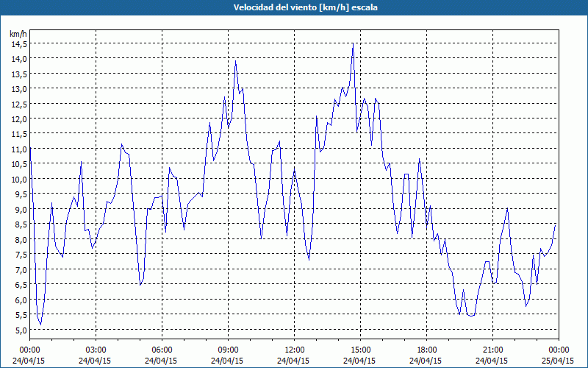Click the 18:00 time axis label

click(427, 350)
